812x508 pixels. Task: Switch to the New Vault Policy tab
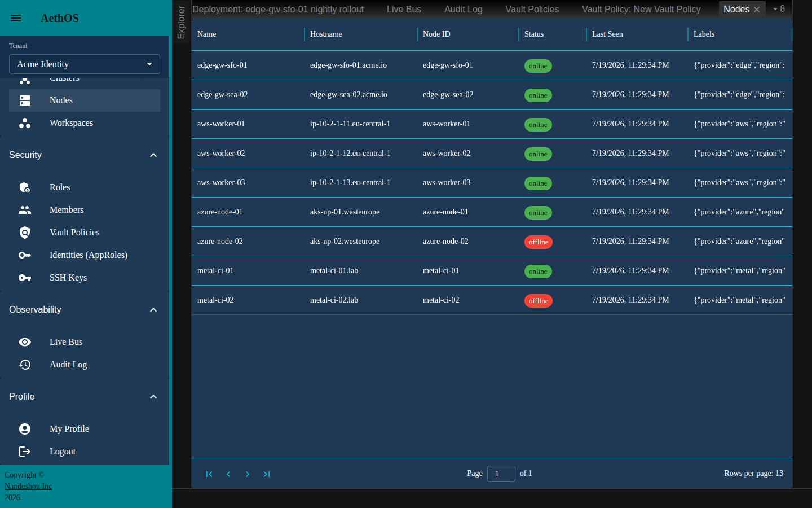pyautogui.click(x=641, y=10)
